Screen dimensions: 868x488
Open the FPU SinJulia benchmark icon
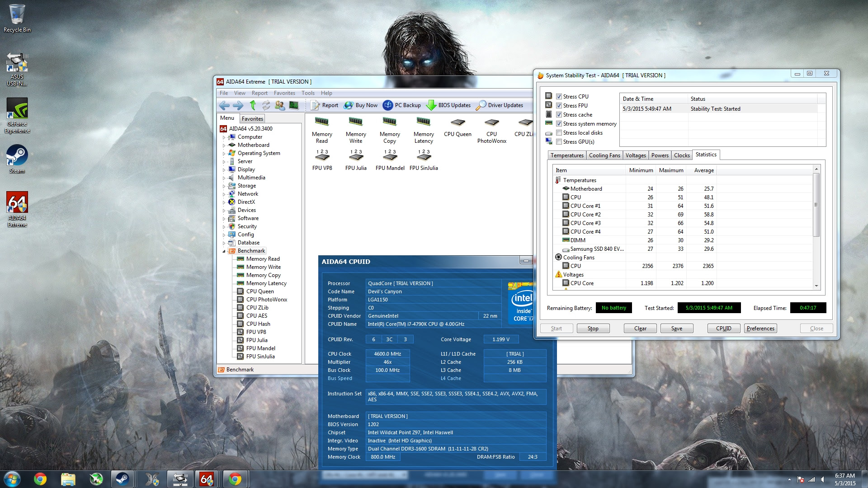pos(424,160)
